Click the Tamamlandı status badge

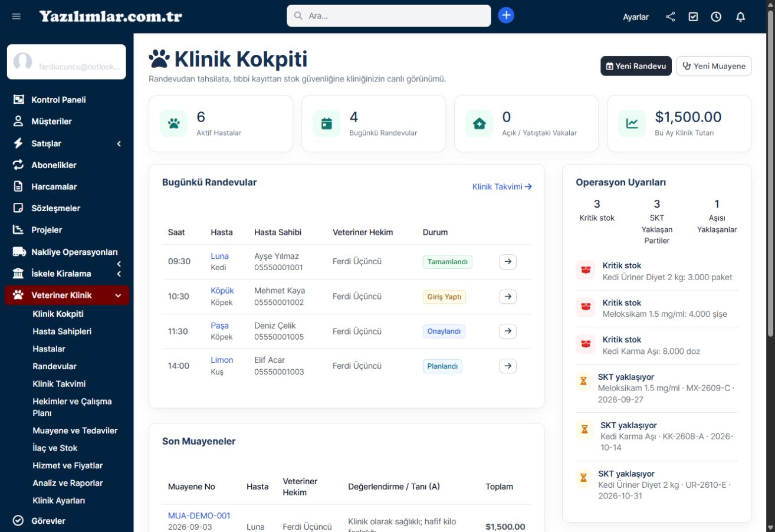click(x=447, y=262)
